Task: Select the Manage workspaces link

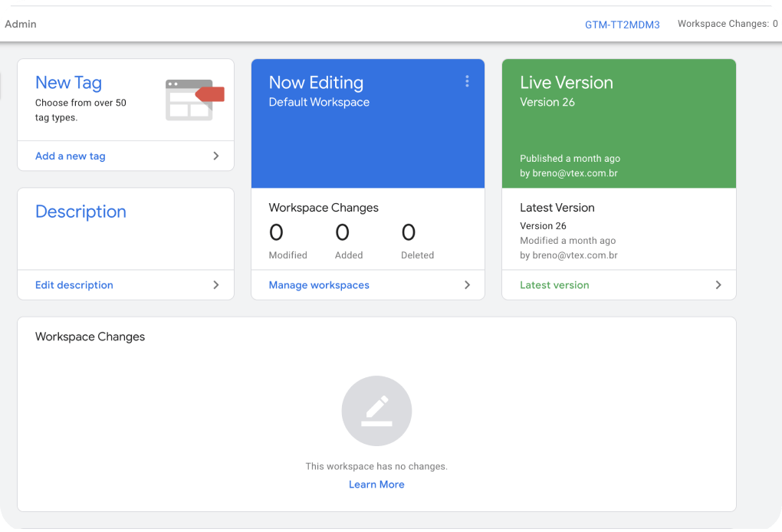Action: [319, 284]
